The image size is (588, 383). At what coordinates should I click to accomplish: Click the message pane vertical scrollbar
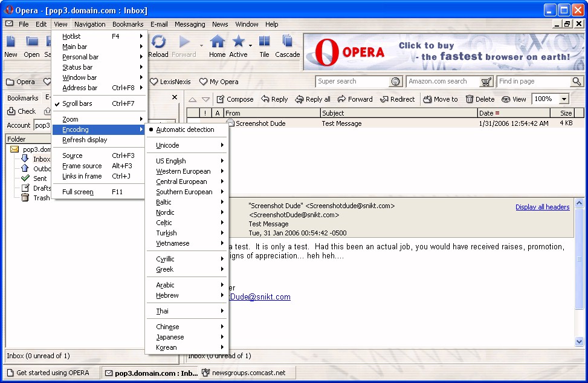tap(580, 272)
